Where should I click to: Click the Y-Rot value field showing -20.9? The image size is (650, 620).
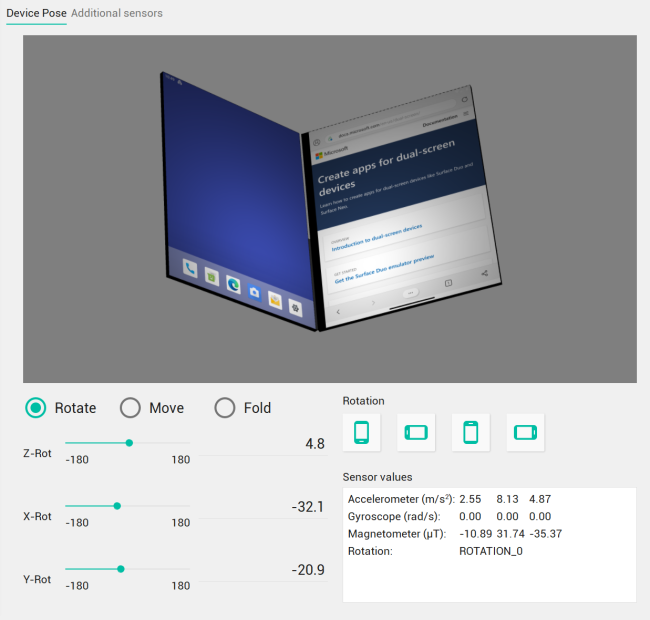[x=263, y=570]
